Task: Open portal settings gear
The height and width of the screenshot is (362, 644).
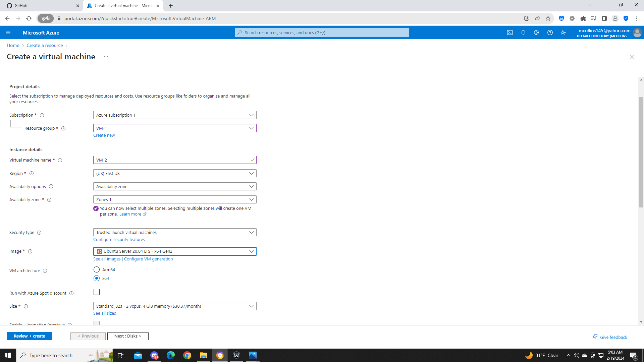Action: (537, 33)
